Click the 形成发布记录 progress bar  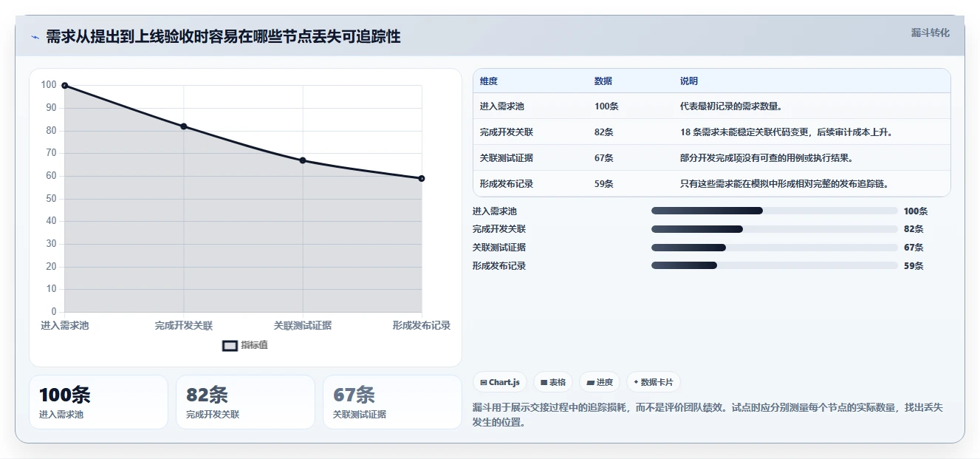coord(774,265)
